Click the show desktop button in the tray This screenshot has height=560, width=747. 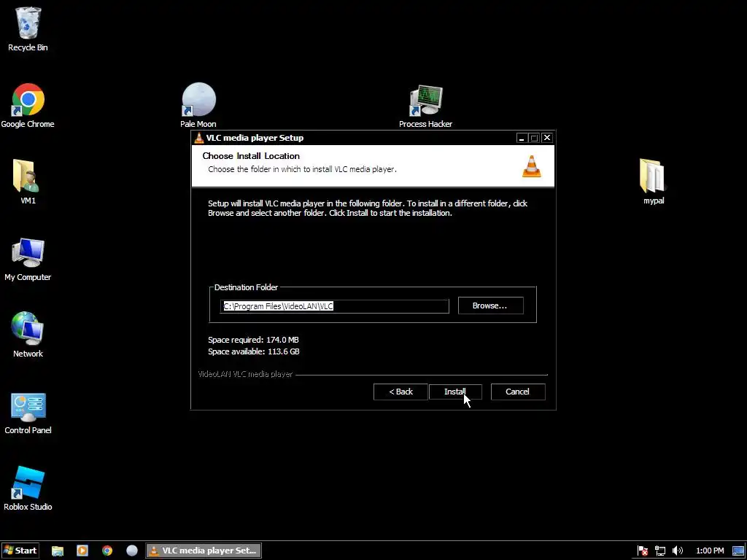(x=738, y=551)
